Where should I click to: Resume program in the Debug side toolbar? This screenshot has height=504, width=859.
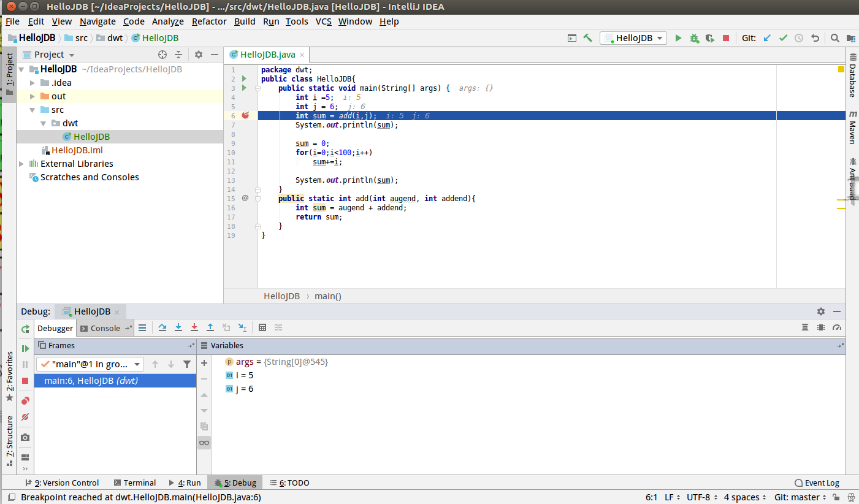click(25, 348)
